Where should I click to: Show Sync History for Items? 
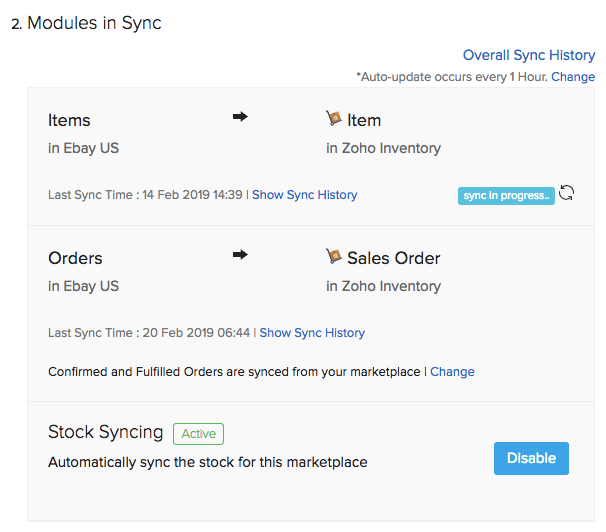pos(304,195)
